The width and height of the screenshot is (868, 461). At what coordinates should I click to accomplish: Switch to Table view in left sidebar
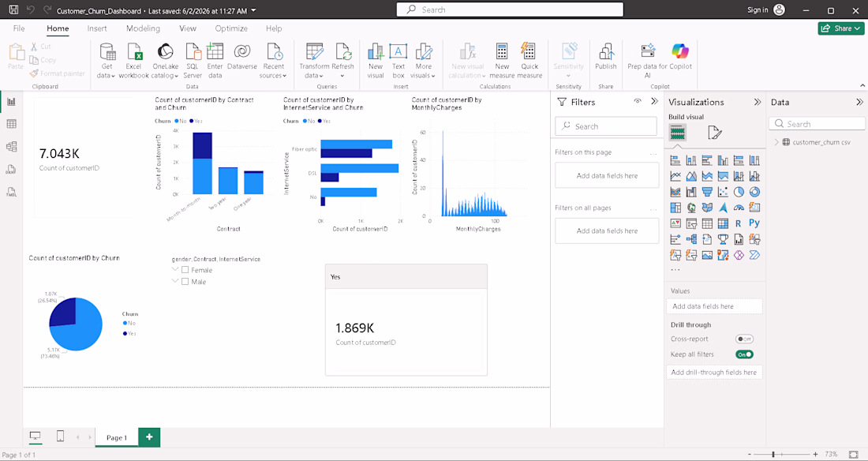click(x=11, y=124)
